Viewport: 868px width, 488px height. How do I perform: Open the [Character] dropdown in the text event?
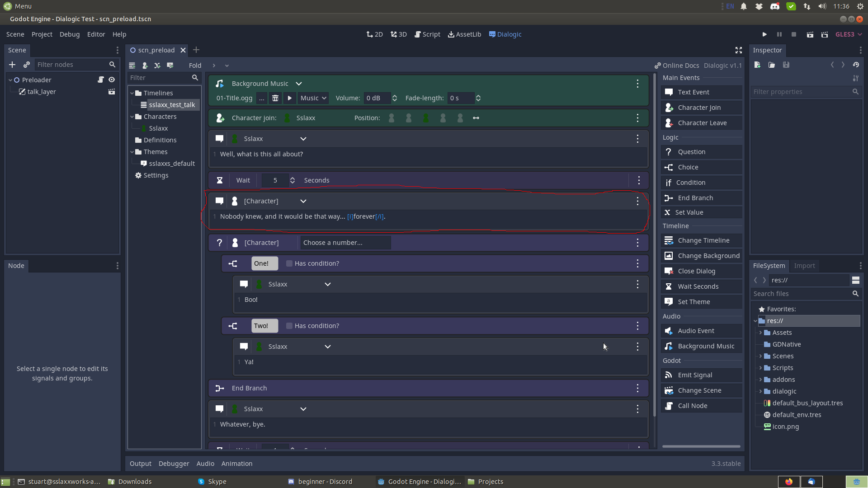pyautogui.click(x=303, y=201)
